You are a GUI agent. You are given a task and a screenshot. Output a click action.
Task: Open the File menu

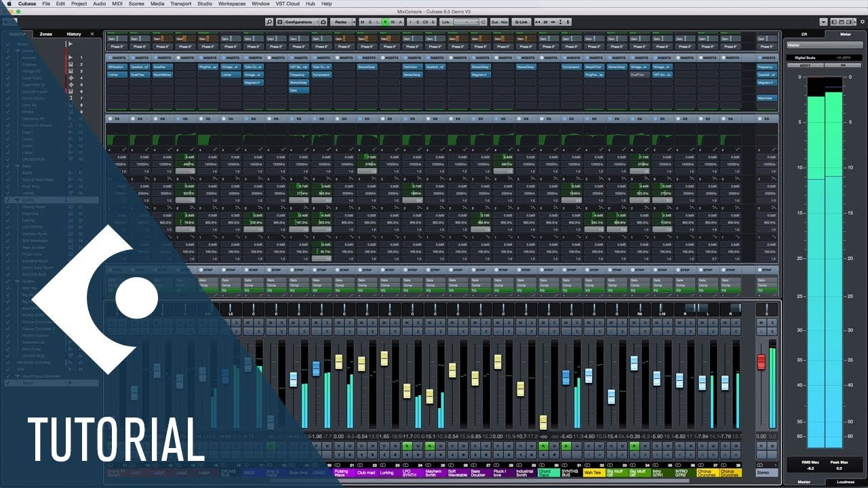coord(46,3)
